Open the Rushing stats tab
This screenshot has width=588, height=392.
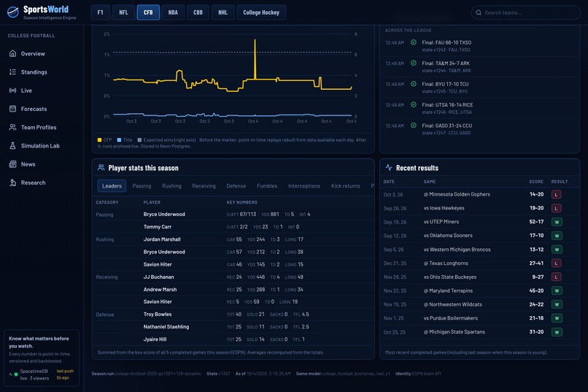pos(171,185)
